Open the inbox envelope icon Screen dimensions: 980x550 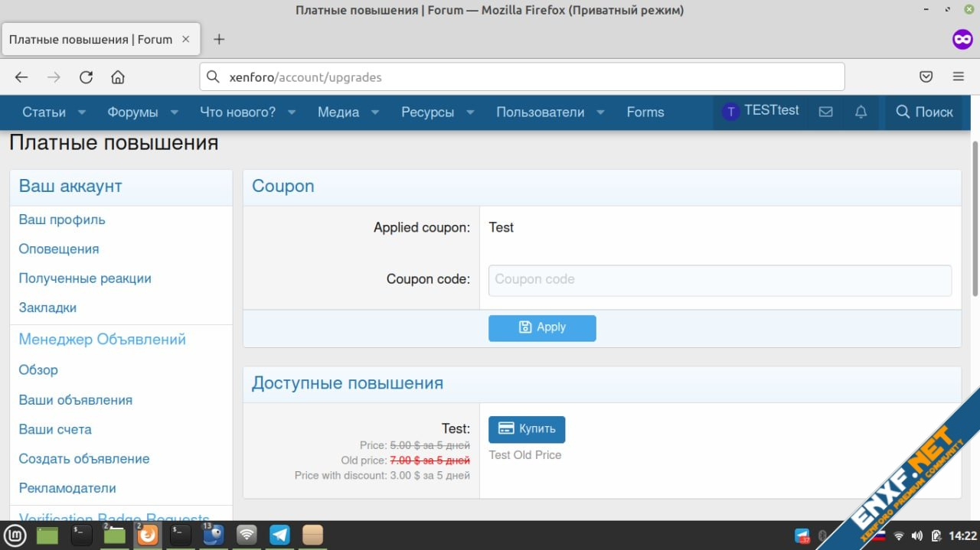coord(825,112)
